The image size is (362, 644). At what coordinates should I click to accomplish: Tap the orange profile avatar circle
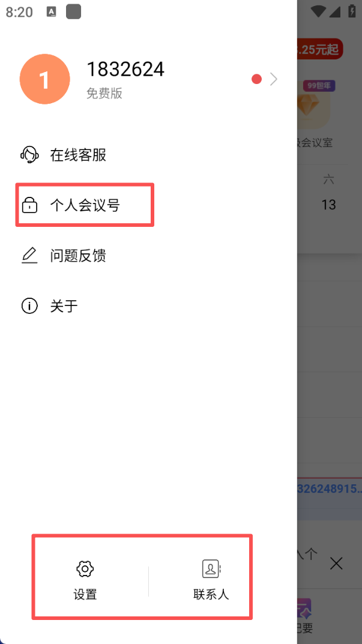pyautogui.click(x=45, y=79)
